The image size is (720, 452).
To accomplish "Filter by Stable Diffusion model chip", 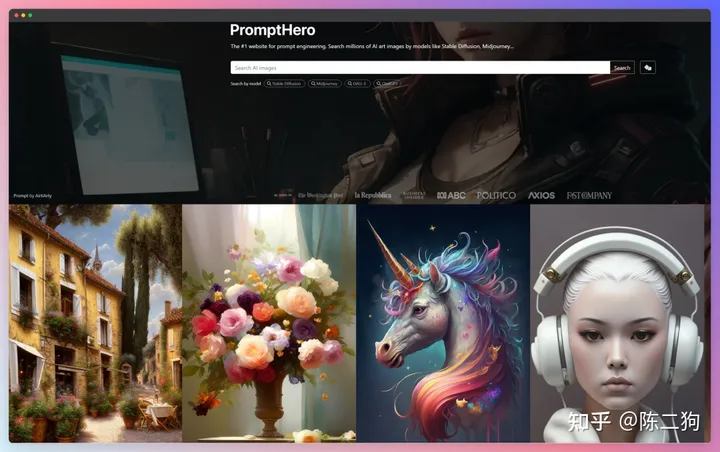I will click(x=284, y=84).
